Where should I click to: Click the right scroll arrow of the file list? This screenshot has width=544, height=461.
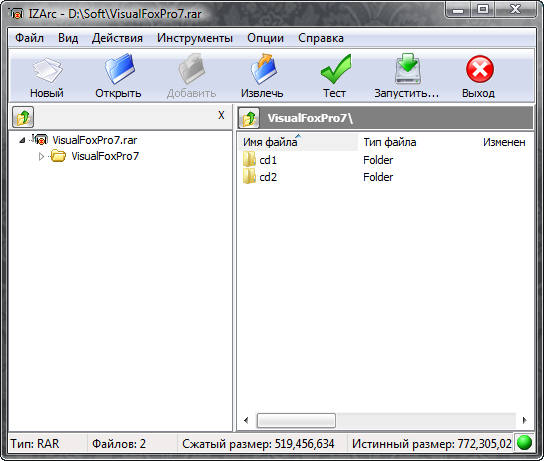[524, 420]
